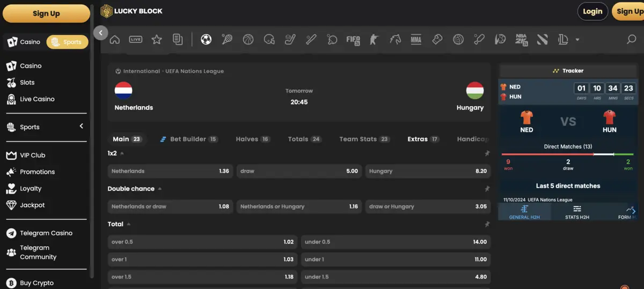Screen dimensions: 644x289
Task: Open the search magnifier icon
Action: click(632, 39)
